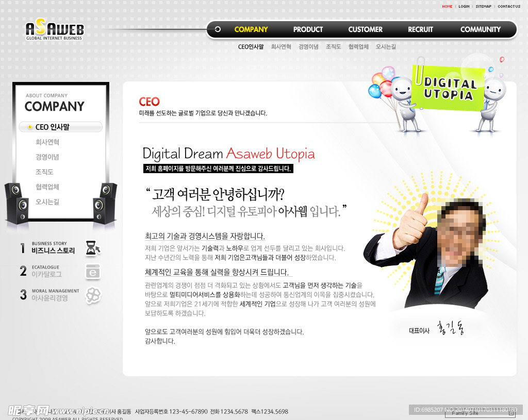Select the COMMUNITY nav item
528x420 pixels.
click(x=480, y=29)
